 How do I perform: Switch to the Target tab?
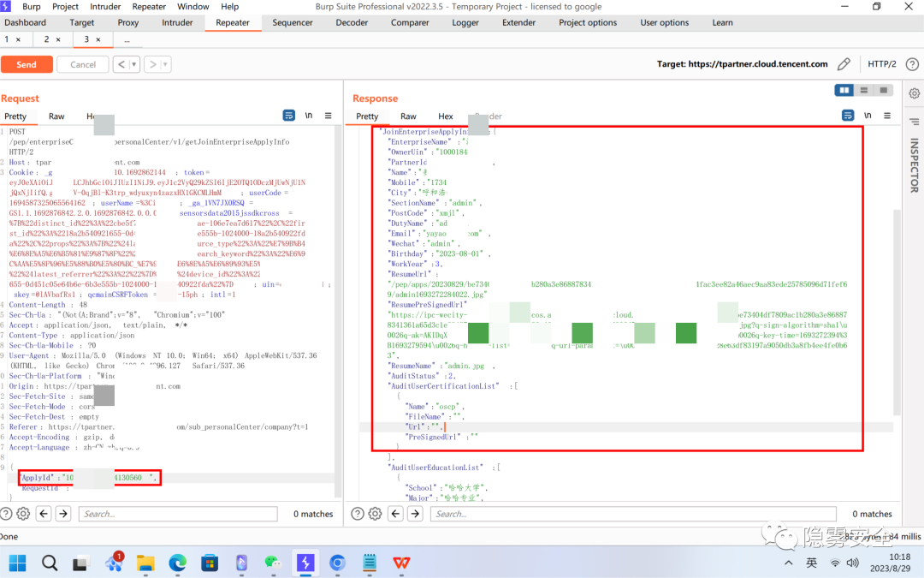(81, 22)
